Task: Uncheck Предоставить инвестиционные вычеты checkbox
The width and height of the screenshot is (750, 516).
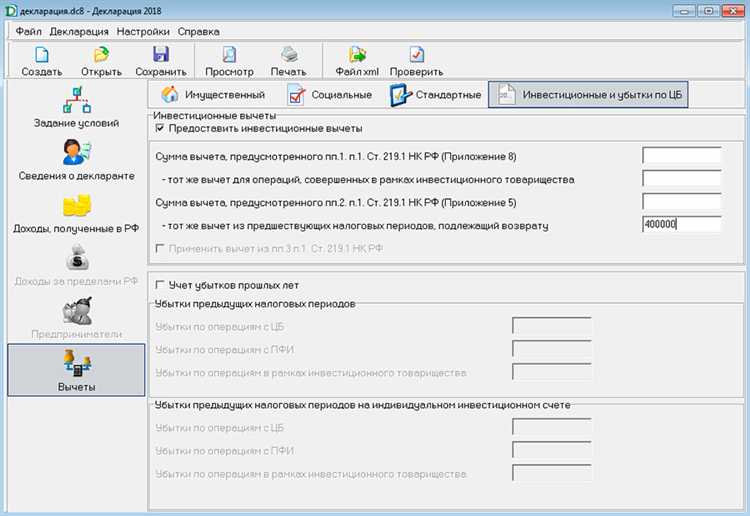Action: point(160,129)
